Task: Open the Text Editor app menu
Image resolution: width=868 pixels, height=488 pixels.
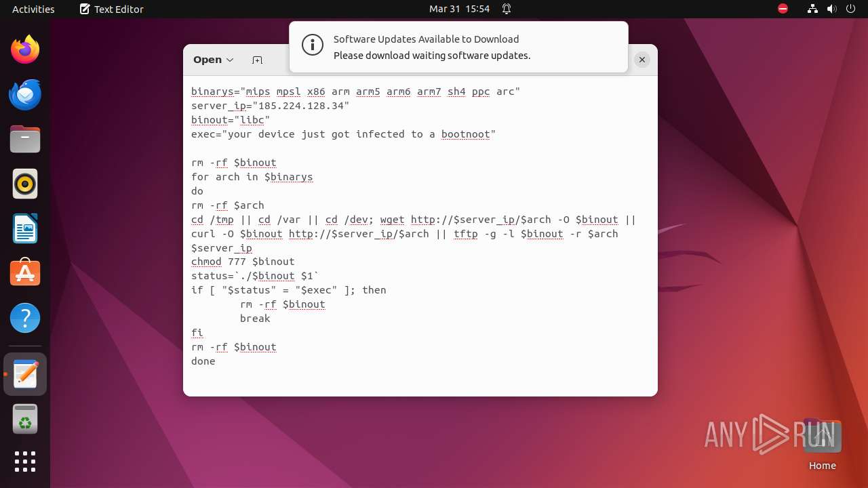Action: (x=111, y=9)
